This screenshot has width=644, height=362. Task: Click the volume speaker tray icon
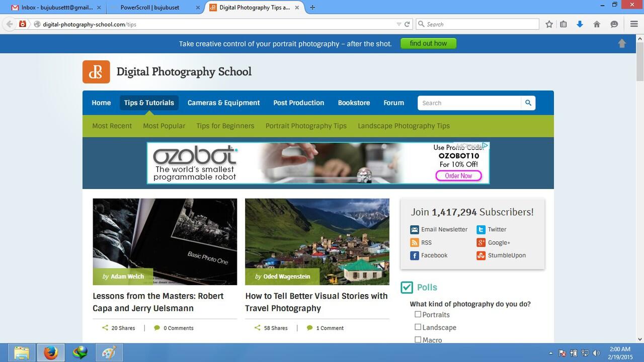pyautogui.click(x=597, y=353)
